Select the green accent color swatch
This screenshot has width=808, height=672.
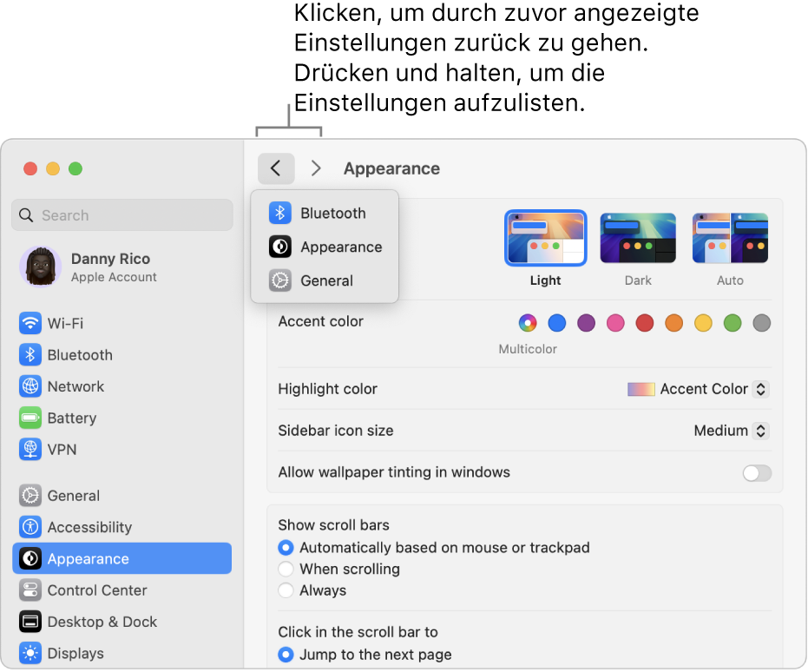pyautogui.click(x=732, y=323)
